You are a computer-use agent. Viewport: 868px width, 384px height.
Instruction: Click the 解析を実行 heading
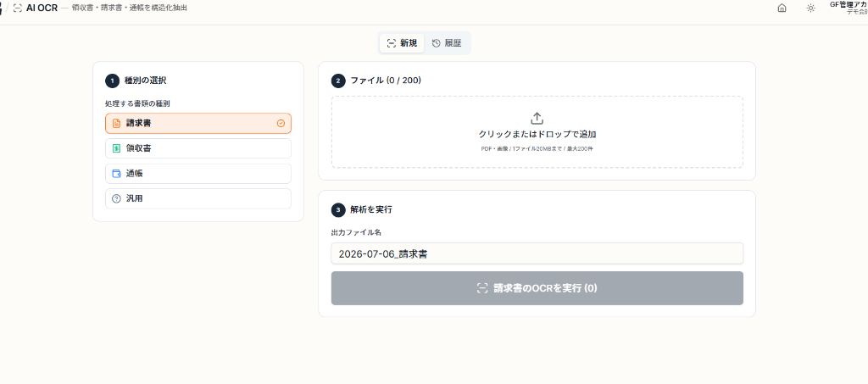(371, 209)
